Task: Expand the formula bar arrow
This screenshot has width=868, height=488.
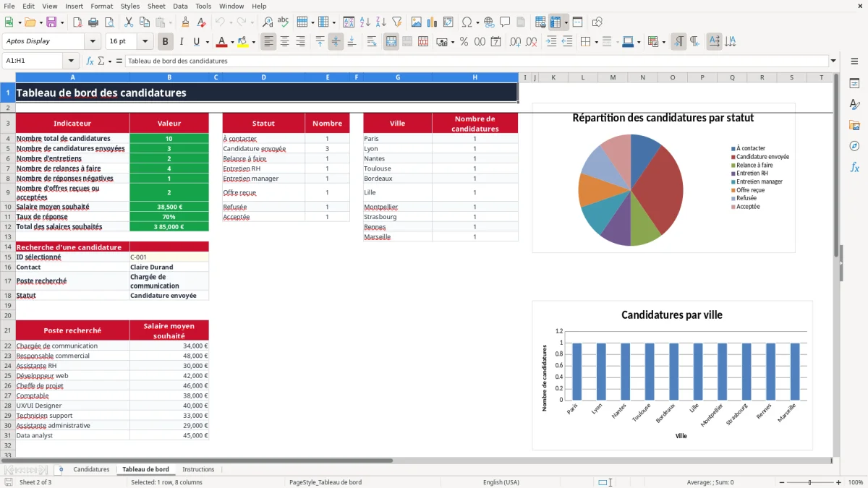Action: [x=833, y=61]
